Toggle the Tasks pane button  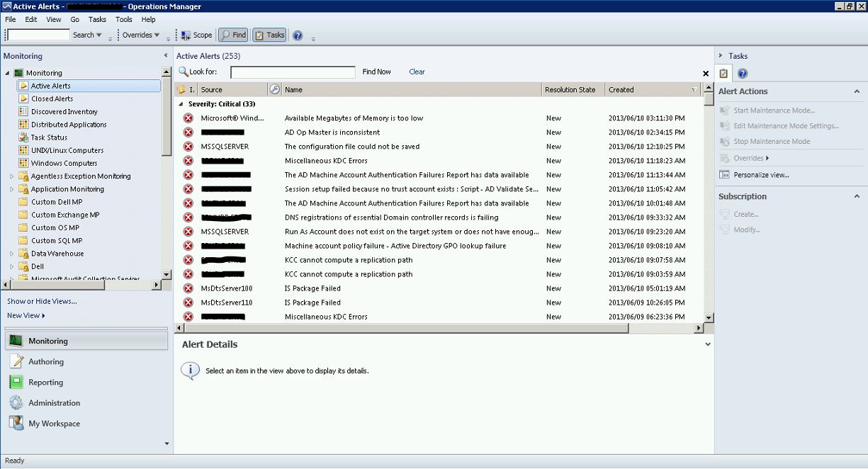click(269, 35)
